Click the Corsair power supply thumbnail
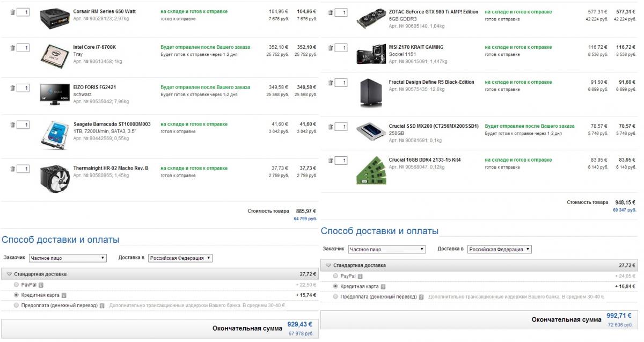Viewport: 644px width, 342px height. [54, 19]
